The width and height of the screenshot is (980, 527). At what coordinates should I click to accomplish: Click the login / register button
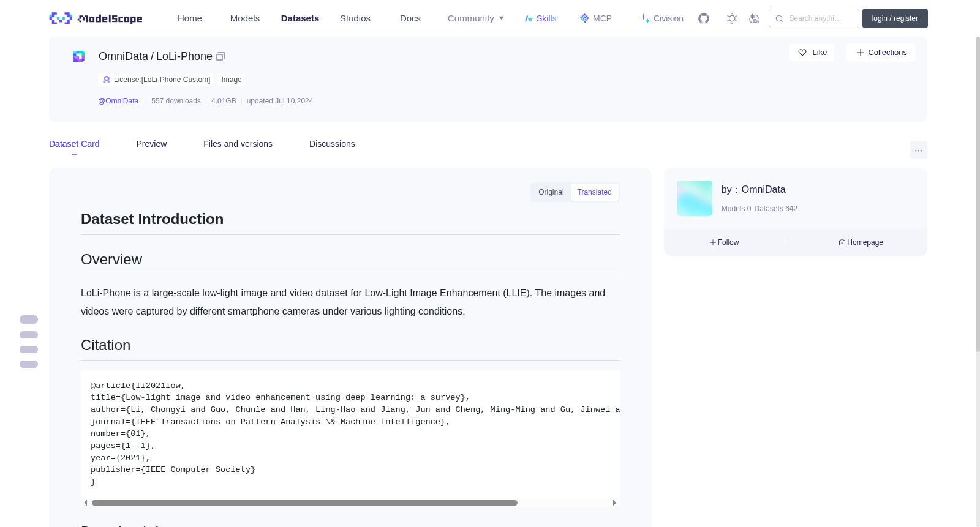[x=895, y=18]
